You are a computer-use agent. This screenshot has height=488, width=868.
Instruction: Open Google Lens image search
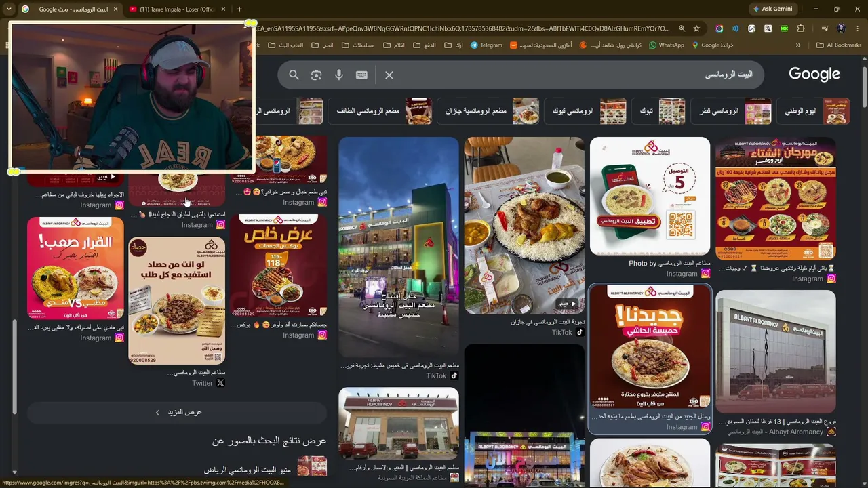pos(316,75)
